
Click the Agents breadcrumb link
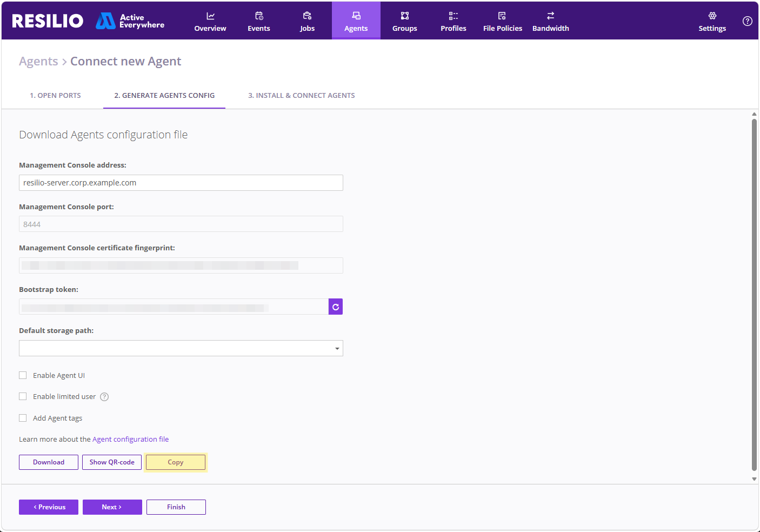(x=38, y=62)
